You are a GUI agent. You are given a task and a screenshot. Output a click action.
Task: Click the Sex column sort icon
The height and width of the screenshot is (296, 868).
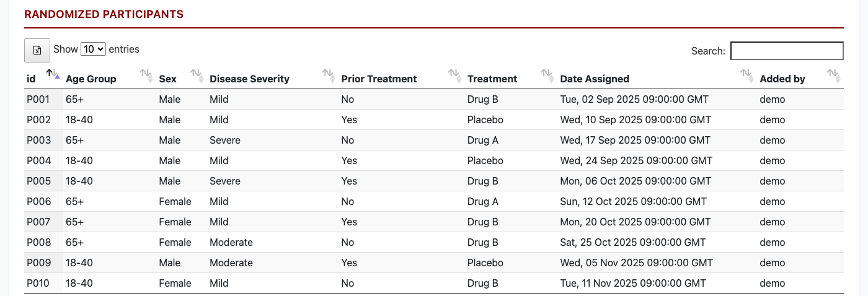tap(197, 76)
